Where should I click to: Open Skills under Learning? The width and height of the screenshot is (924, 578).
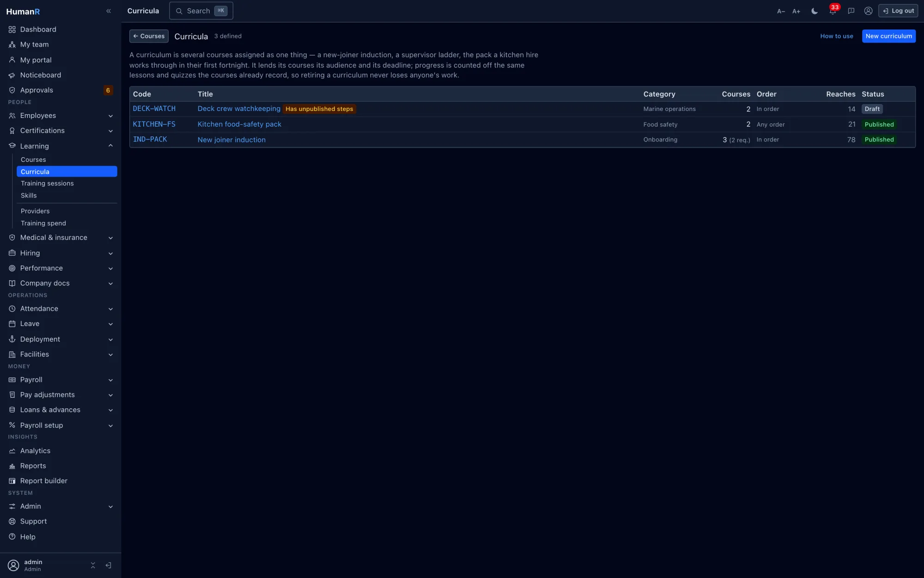pos(67,196)
